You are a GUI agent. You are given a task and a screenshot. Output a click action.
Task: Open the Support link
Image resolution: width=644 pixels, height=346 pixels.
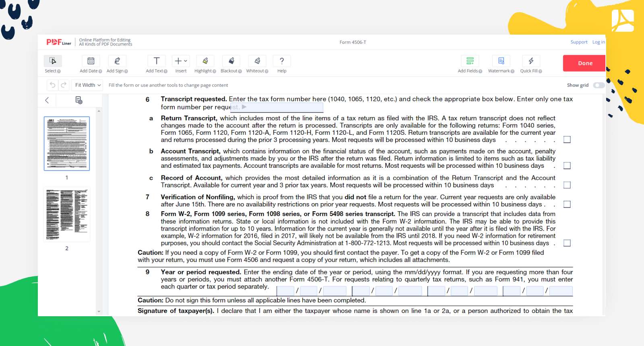[x=579, y=42]
